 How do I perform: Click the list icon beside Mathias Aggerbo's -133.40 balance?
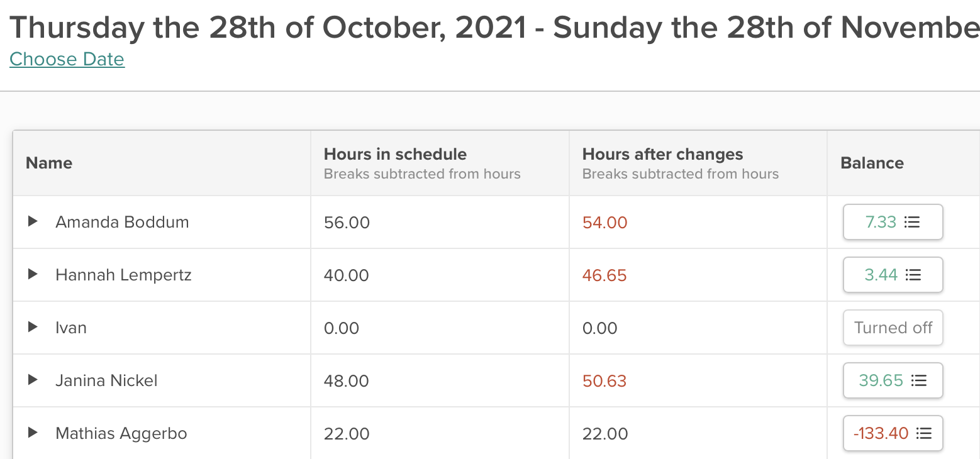(923, 433)
